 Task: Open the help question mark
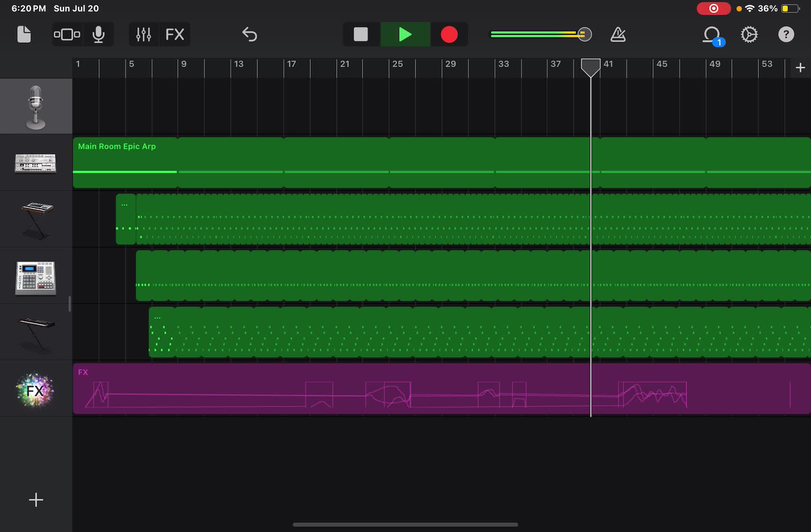click(x=786, y=34)
